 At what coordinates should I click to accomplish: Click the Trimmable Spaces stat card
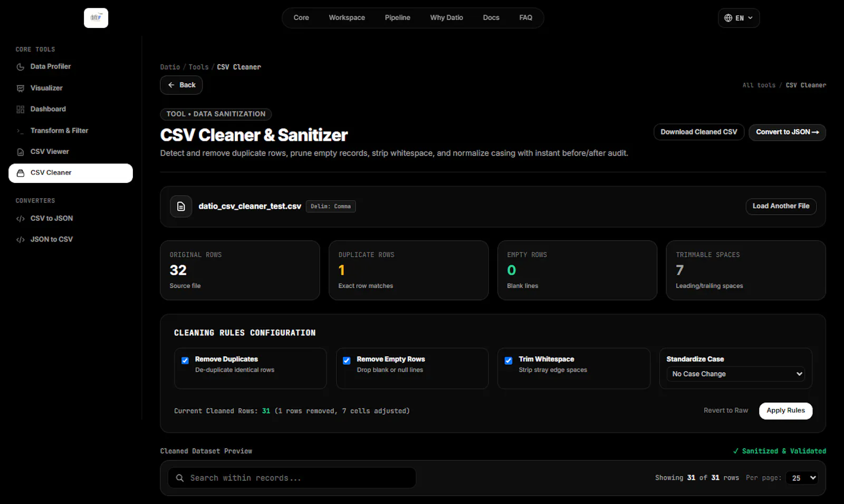[x=746, y=270]
